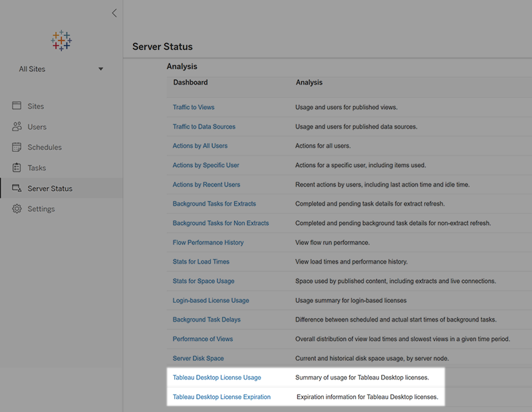Click the Analysis column header in the table
532x412 pixels.
coord(309,82)
